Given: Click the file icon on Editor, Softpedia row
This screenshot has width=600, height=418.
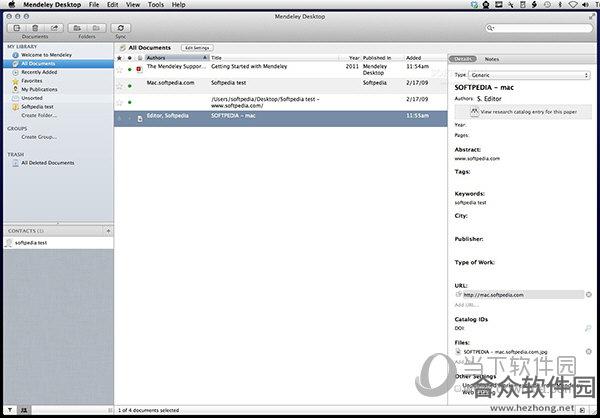Looking at the screenshot, I should pos(140,119).
